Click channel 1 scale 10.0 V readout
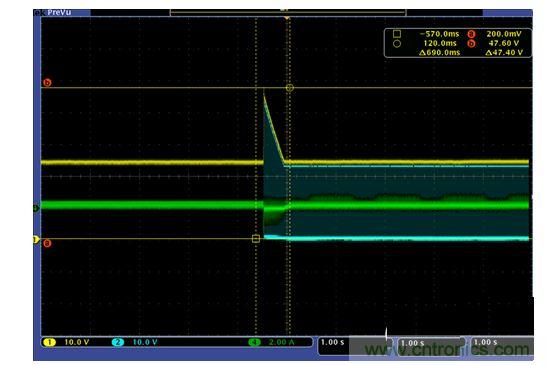The image size is (549, 365). [77, 342]
